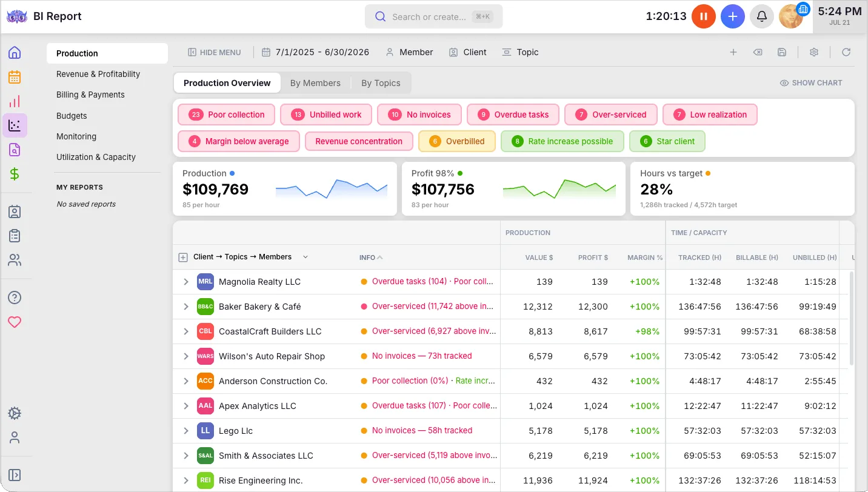Click the pause timer button
868x492 pixels.
pyautogui.click(x=704, y=16)
